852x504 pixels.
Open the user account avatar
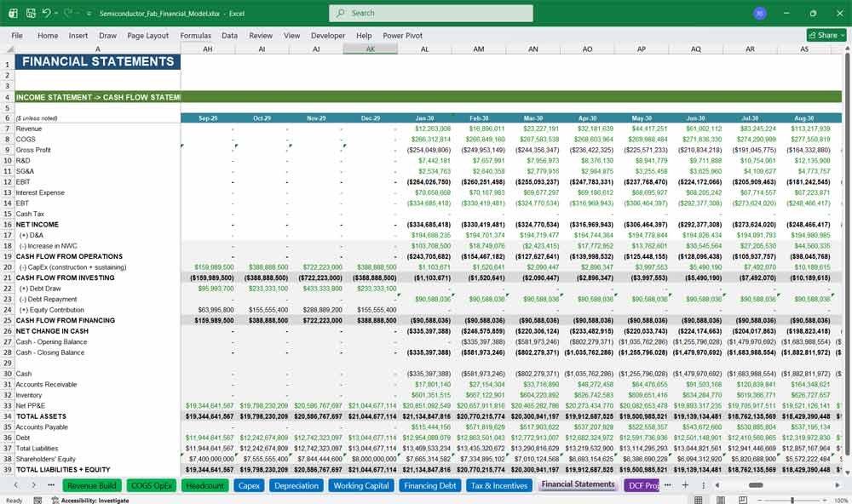click(x=760, y=13)
